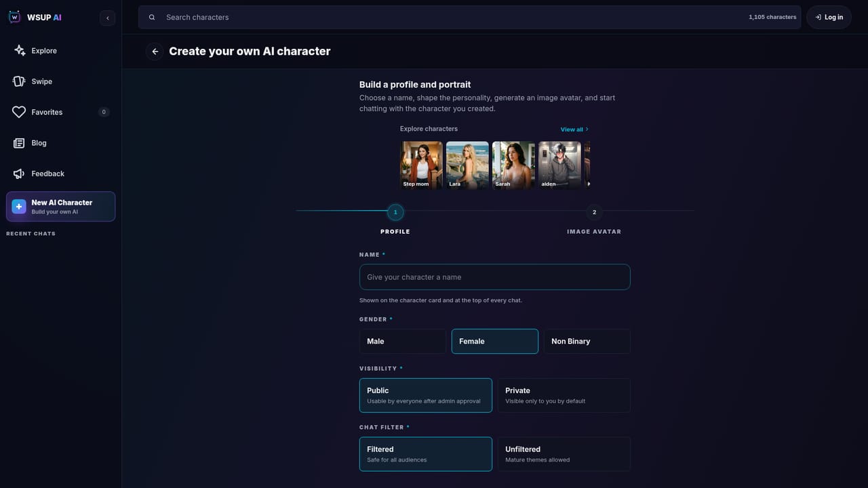Open the Blog menu item

pyautogui.click(x=61, y=143)
